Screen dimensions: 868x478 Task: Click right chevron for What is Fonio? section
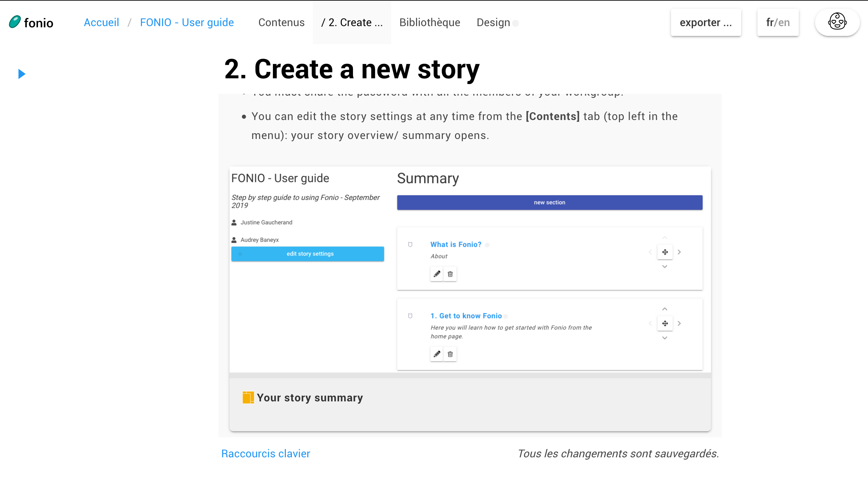pyautogui.click(x=679, y=252)
